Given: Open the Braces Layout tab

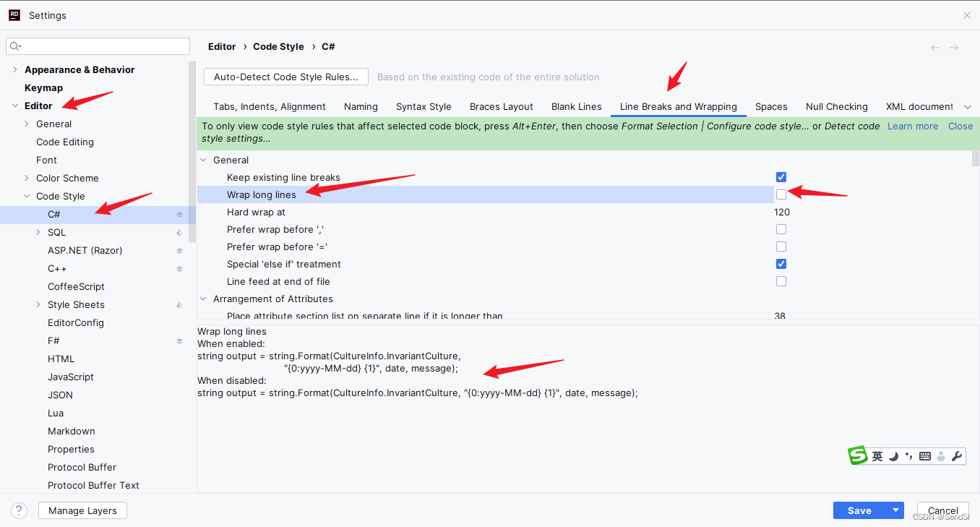Looking at the screenshot, I should point(502,106).
